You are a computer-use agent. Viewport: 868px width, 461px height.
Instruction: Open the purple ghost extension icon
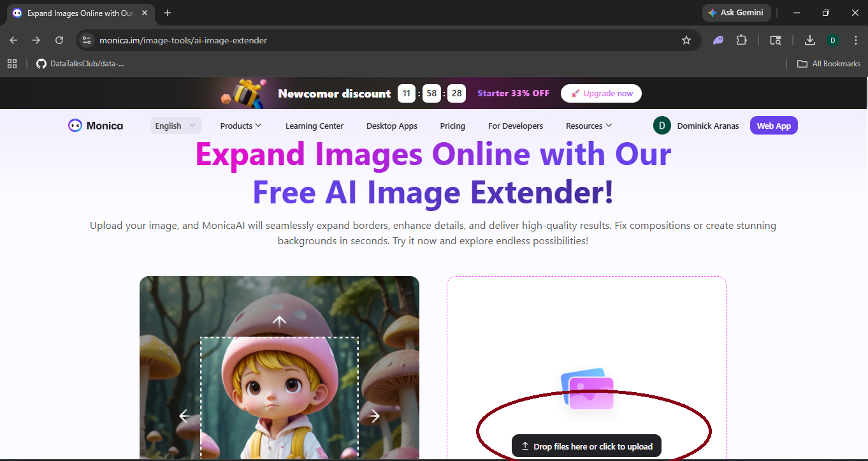(718, 40)
